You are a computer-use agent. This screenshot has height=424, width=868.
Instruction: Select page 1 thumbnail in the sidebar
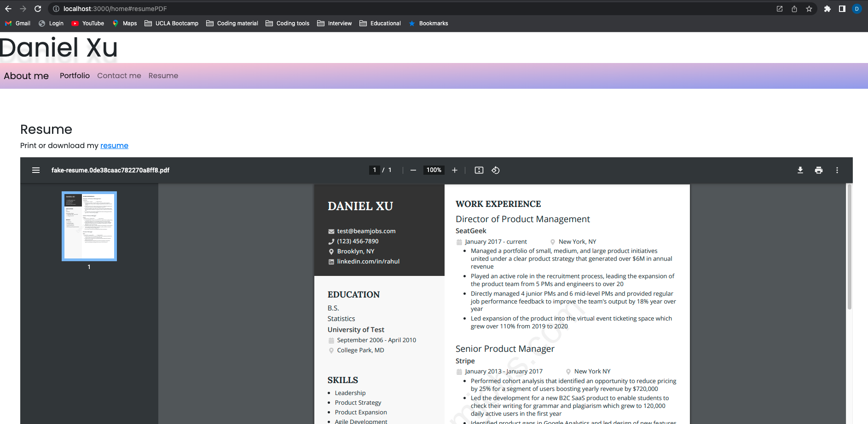point(89,226)
